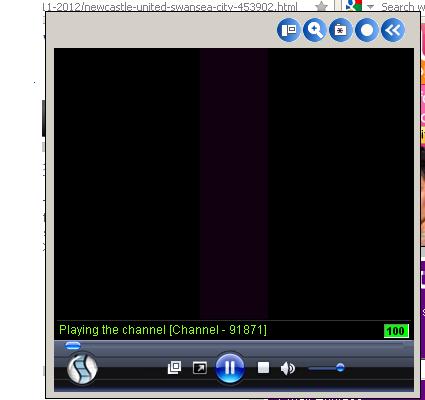Focus the browser Search field
This screenshot has height=400, width=425.
[402, 6]
